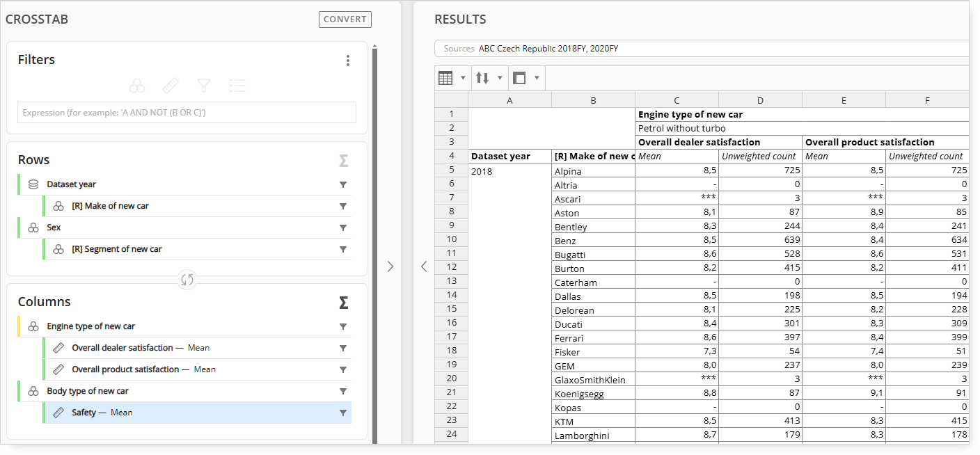
Task: Click the Overall dealer satisfaction header cell
Action: (x=718, y=143)
